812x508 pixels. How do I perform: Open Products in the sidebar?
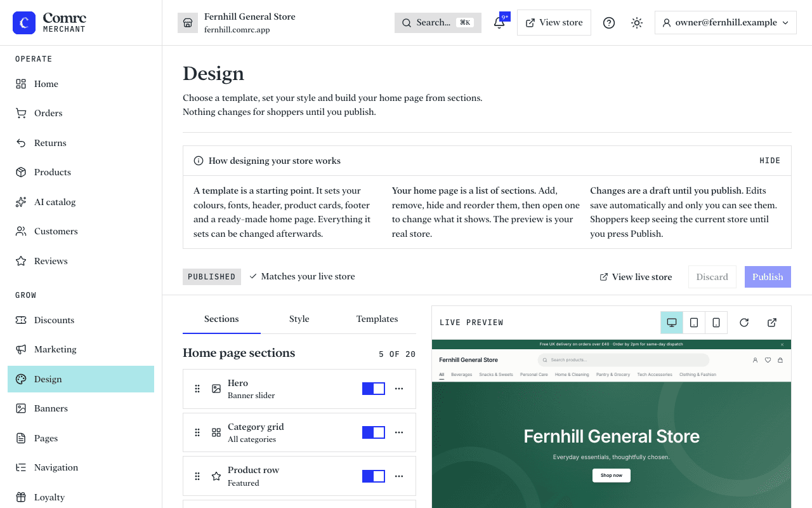(81, 172)
